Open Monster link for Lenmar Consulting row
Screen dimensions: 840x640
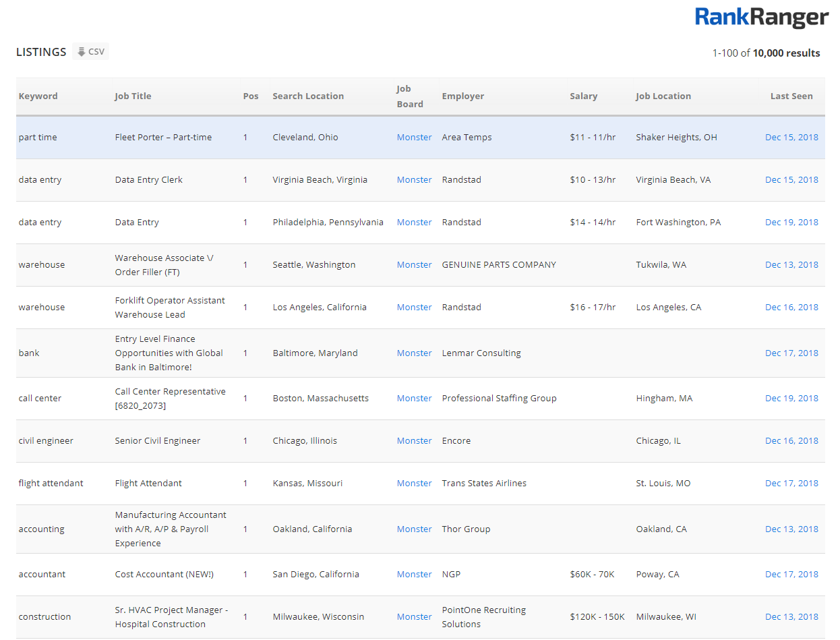coord(414,353)
